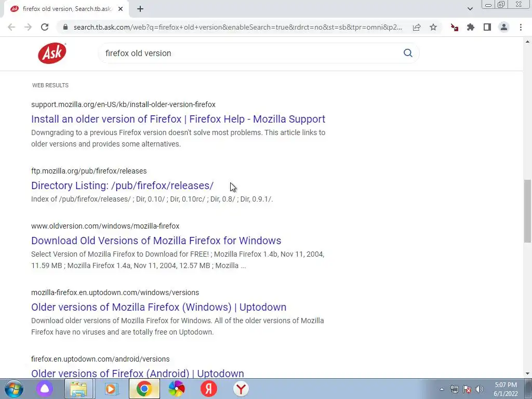
Task: Open the Chrome profile avatar
Action: point(504,27)
